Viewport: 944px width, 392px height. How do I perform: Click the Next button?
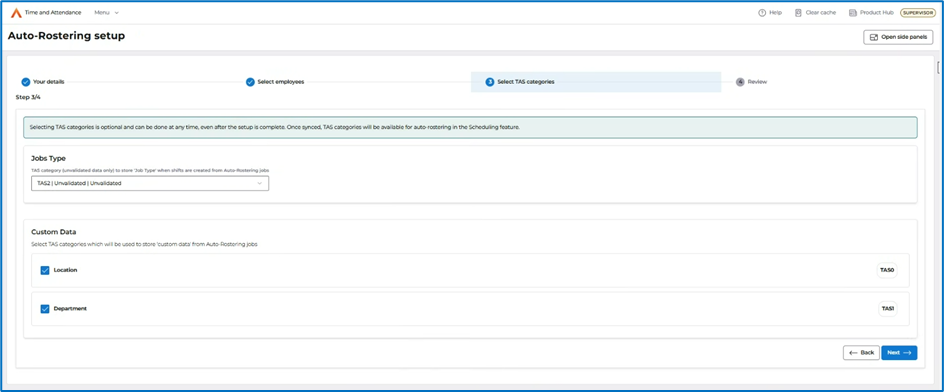point(899,353)
